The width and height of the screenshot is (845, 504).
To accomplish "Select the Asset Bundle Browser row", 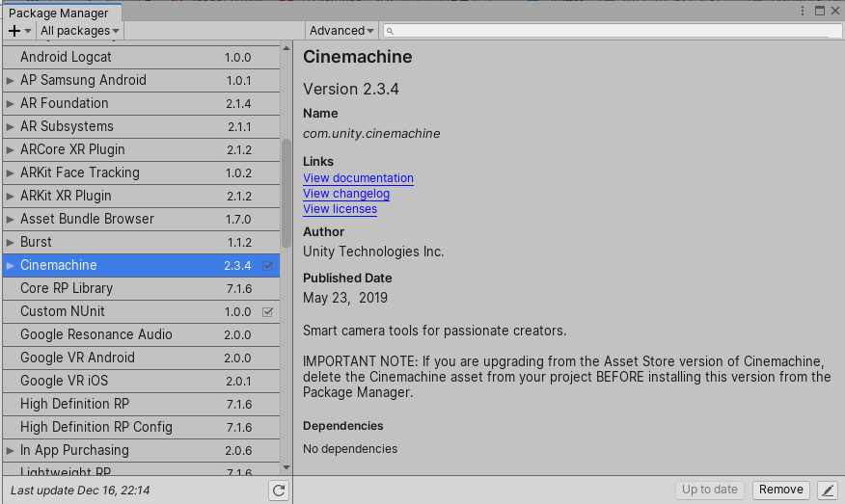I will point(141,219).
